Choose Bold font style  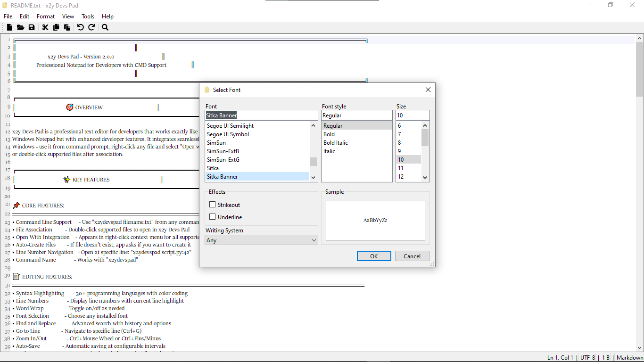[x=357, y=134]
